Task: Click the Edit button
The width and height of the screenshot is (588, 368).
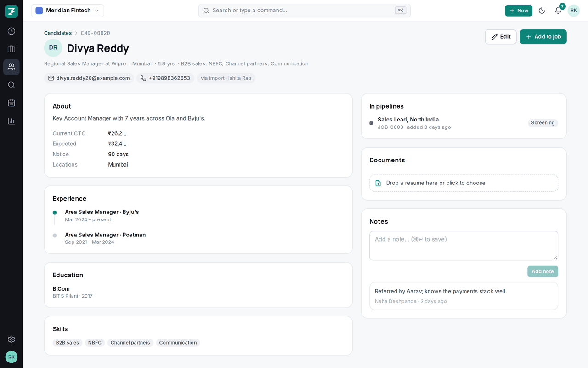Action: (501, 37)
